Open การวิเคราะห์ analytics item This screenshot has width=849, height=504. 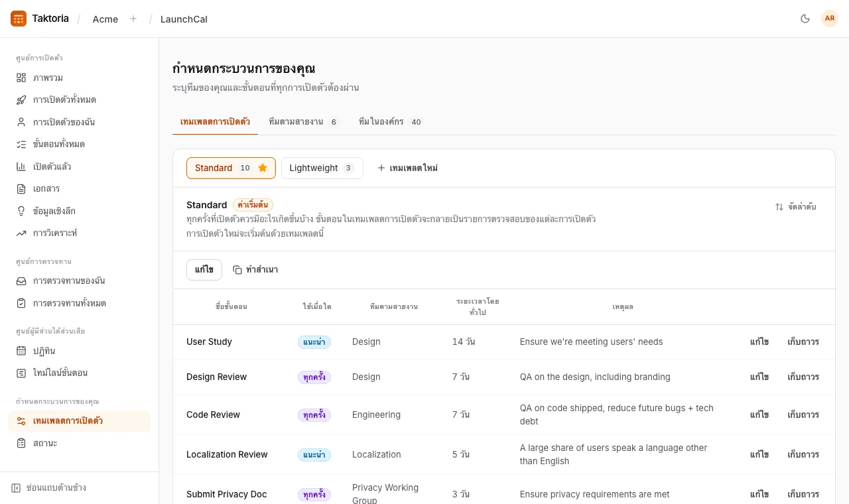(80, 233)
